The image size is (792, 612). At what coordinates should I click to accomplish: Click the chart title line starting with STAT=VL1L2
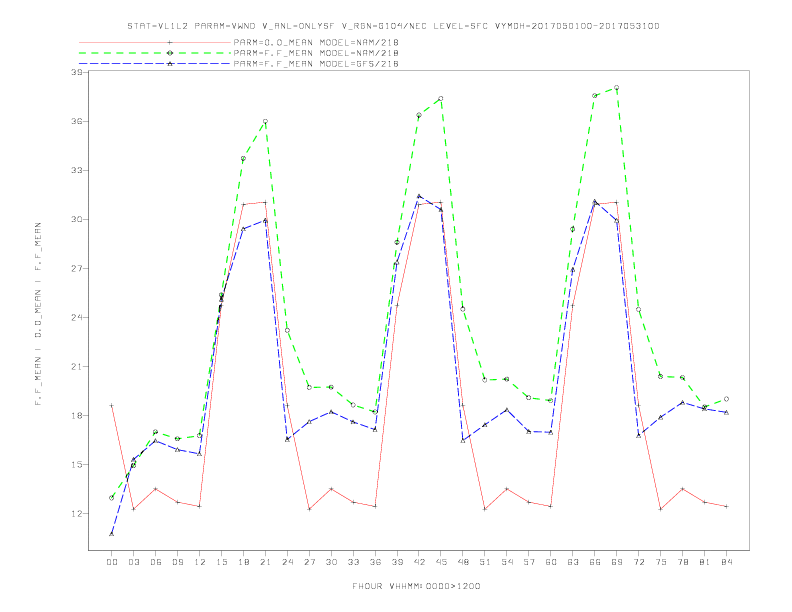(x=393, y=26)
